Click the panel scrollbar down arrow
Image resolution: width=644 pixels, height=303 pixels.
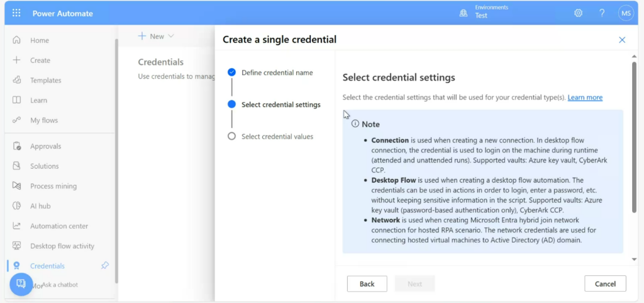634,260
